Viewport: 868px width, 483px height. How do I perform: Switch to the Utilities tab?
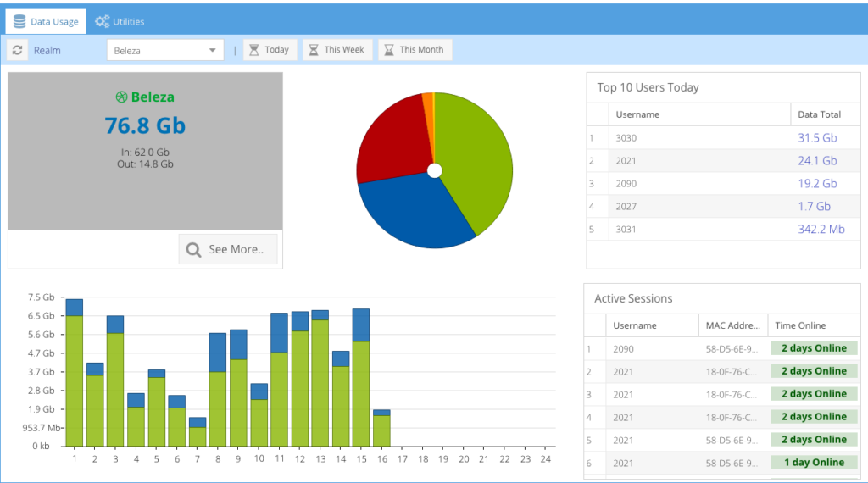(x=120, y=21)
